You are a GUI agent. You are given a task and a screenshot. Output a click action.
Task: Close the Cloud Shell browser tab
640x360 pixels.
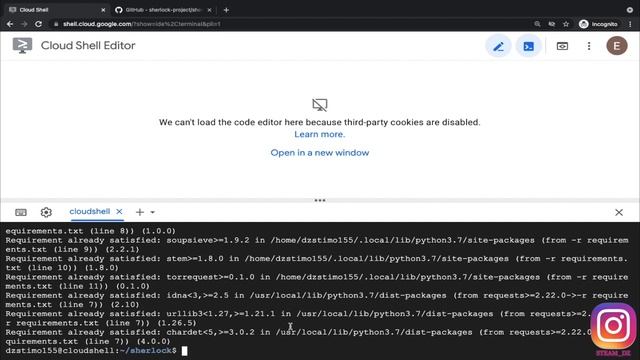tap(103, 10)
